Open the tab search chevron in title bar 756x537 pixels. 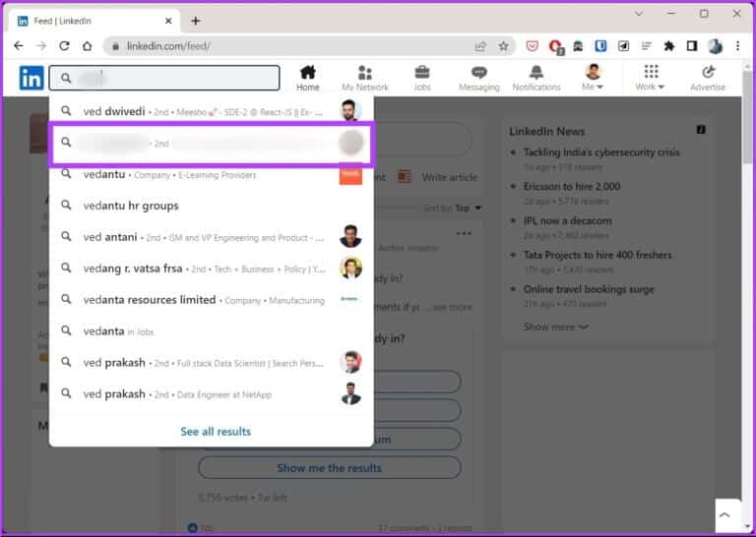[x=639, y=14]
